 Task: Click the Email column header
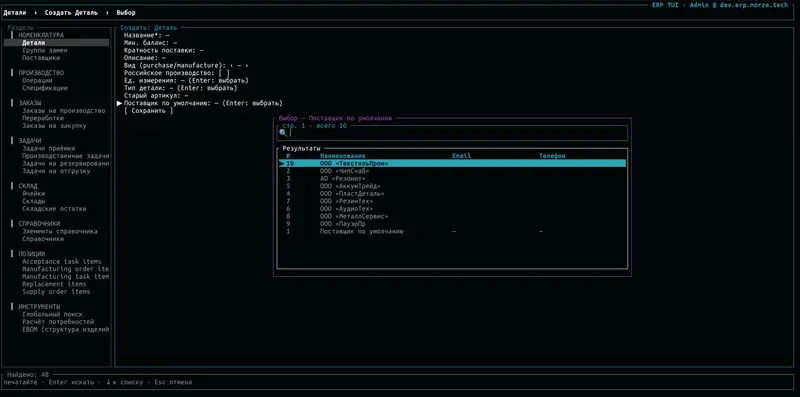461,156
